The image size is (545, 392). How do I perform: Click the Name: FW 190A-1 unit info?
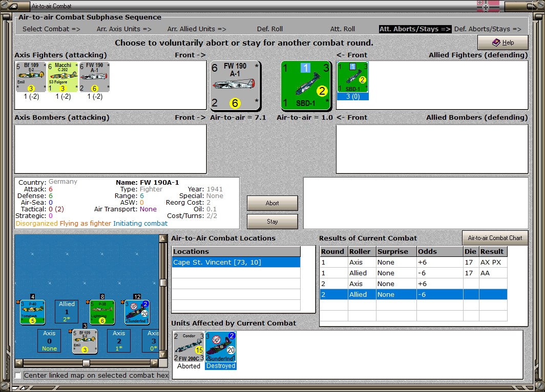pos(148,182)
